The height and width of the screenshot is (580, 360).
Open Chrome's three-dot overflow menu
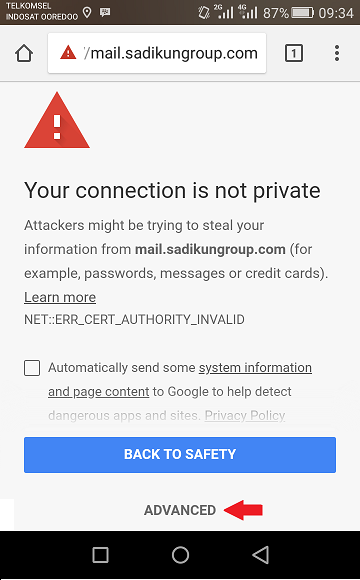click(337, 53)
